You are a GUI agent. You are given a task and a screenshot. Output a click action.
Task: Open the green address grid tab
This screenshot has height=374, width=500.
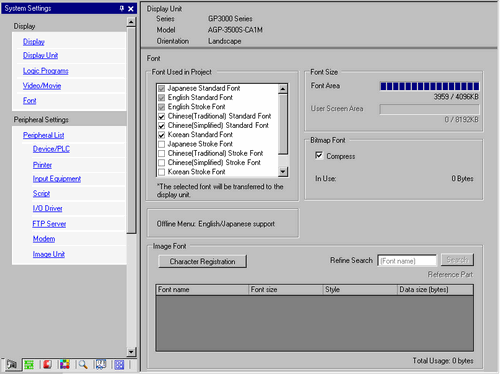(x=29, y=365)
